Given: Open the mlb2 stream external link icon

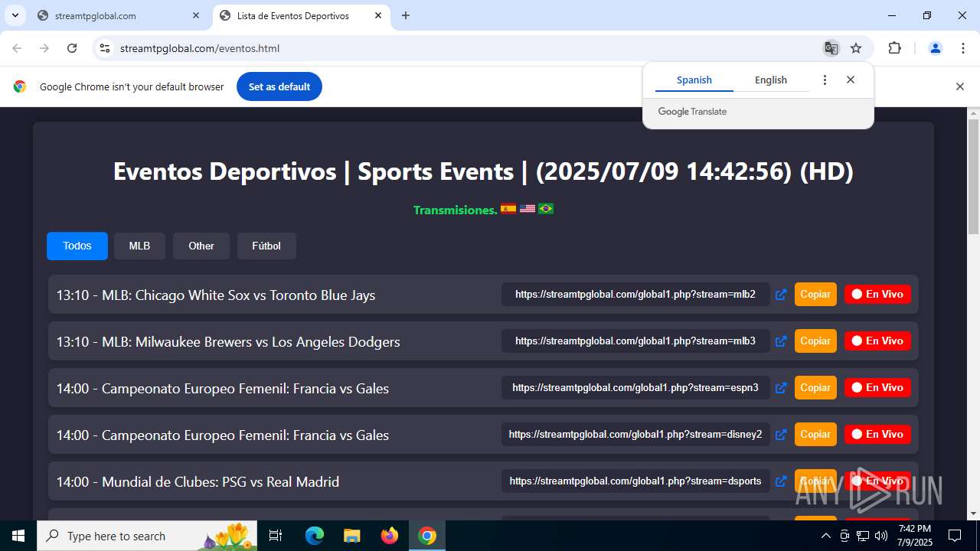Looking at the screenshot, I should click(x=781, y=295).
